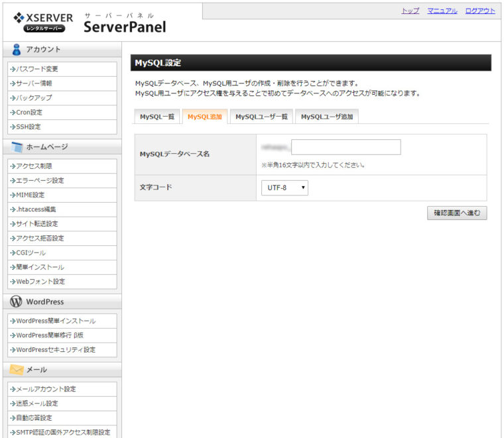Click the Mail section envelope icon

click(17, 370)
